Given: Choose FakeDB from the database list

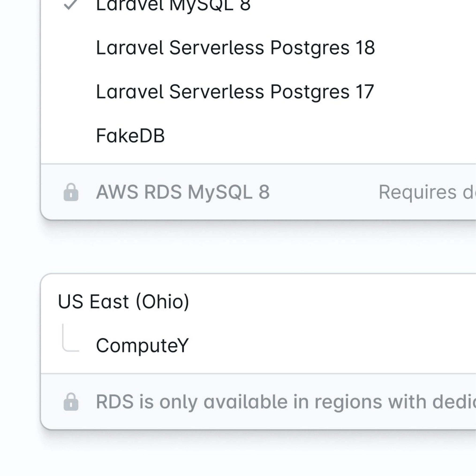Looking at the screenshot, I should coord(130,134).
